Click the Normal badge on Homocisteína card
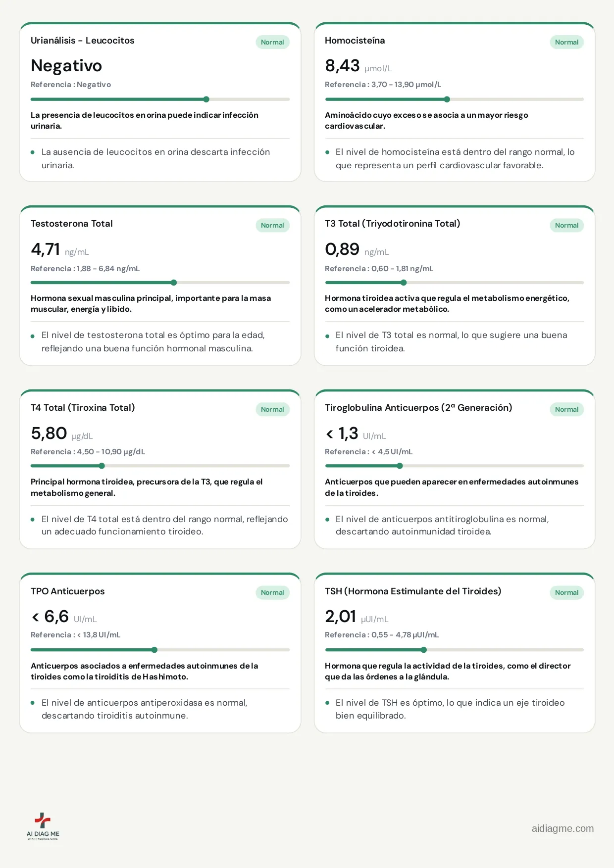 point(566,42)
